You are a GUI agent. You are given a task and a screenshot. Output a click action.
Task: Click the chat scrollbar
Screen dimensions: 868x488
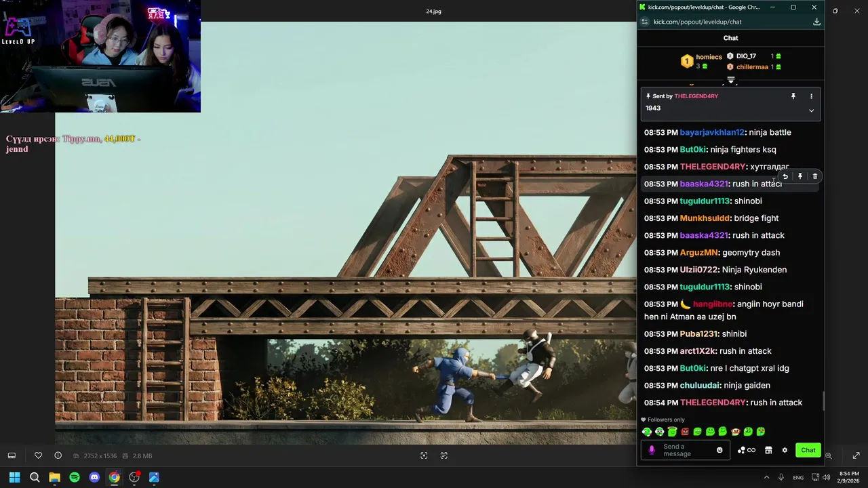pyautogui.click(x=823, y=400)
